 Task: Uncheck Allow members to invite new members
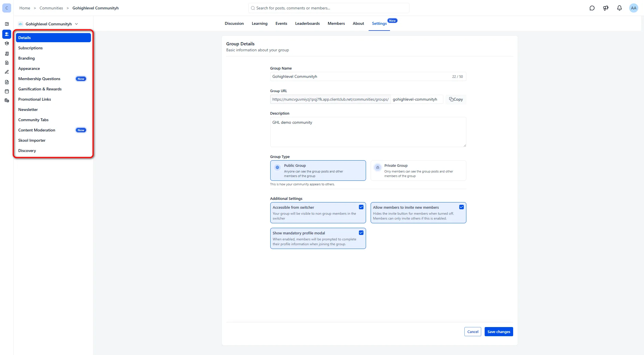point(462,207)
